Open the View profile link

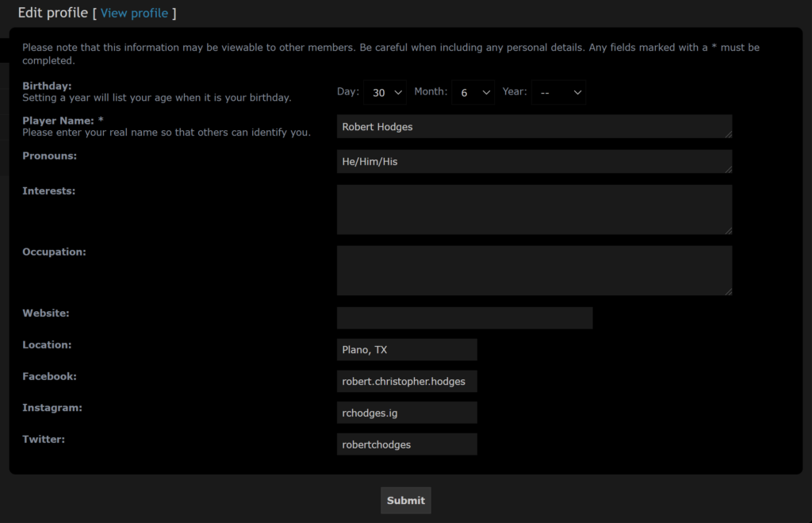[134, 13]
